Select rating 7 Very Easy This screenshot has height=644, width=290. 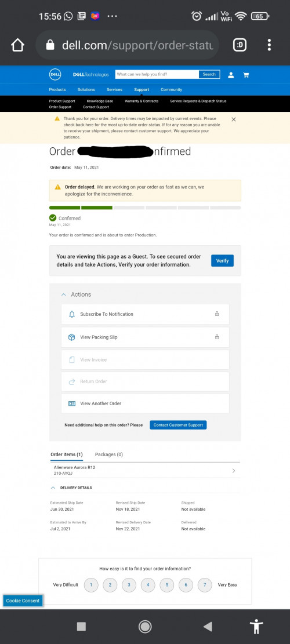point(205,585)
